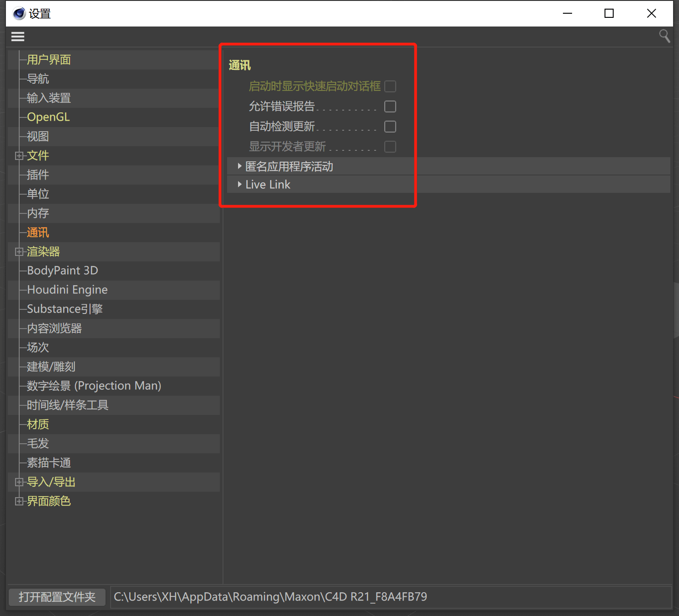
Task: Select 视图 category
Action: tap(38, 137)
